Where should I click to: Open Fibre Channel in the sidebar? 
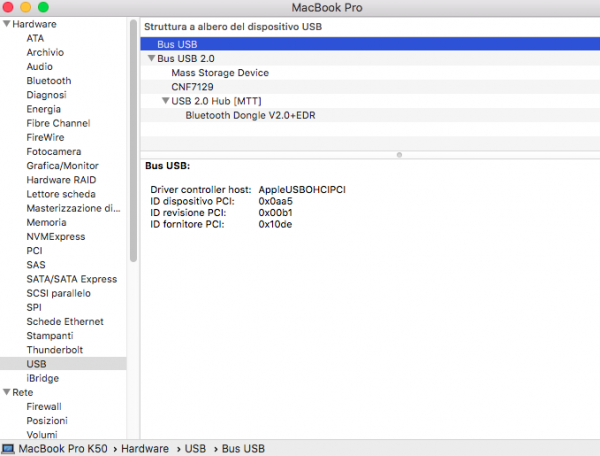coord(58,123)
